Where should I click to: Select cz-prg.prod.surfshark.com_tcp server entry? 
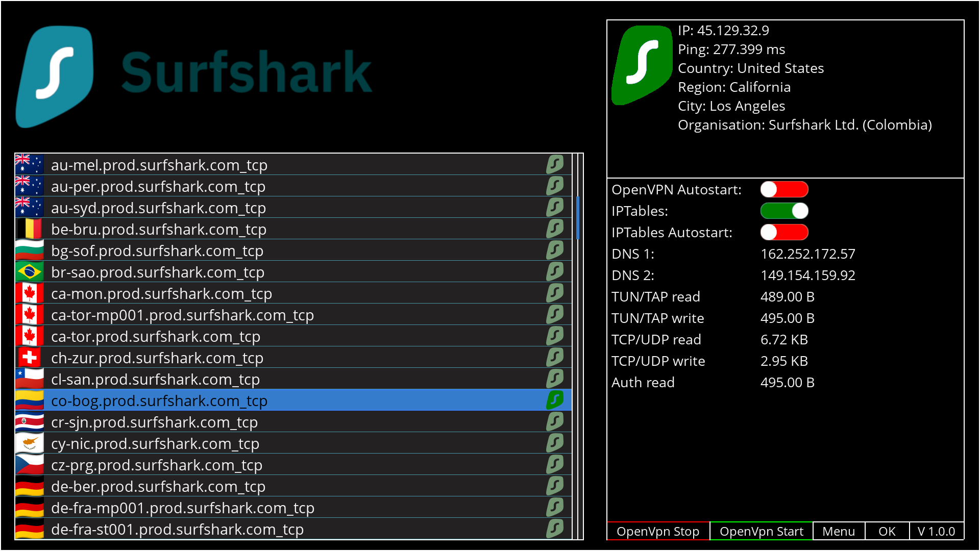point(157,465)
